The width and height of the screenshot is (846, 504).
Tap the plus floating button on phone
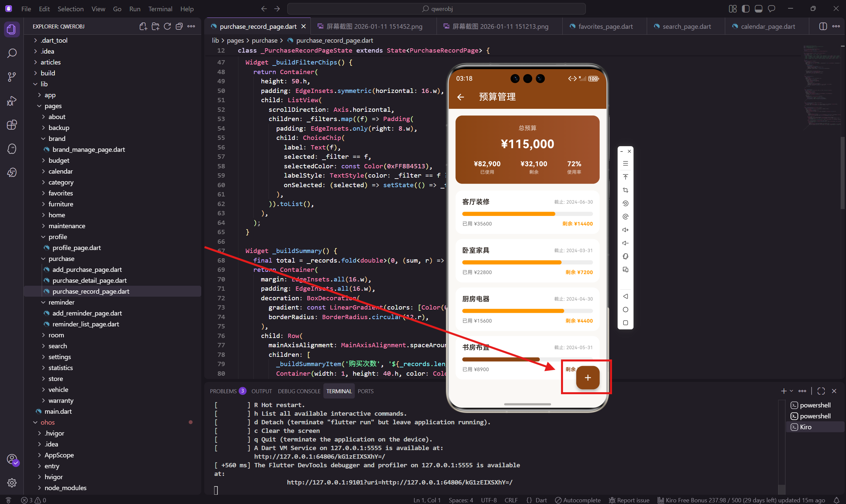click(x=588, y=377)
